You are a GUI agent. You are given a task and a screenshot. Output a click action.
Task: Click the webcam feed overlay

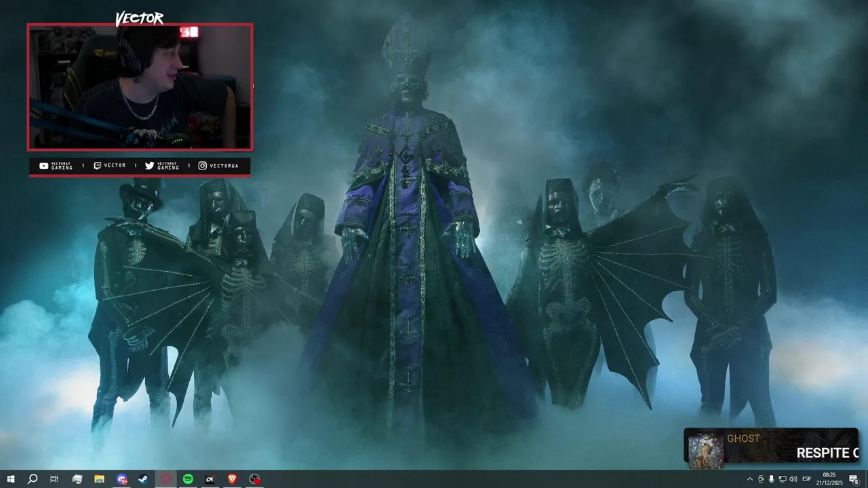point(140,87)
